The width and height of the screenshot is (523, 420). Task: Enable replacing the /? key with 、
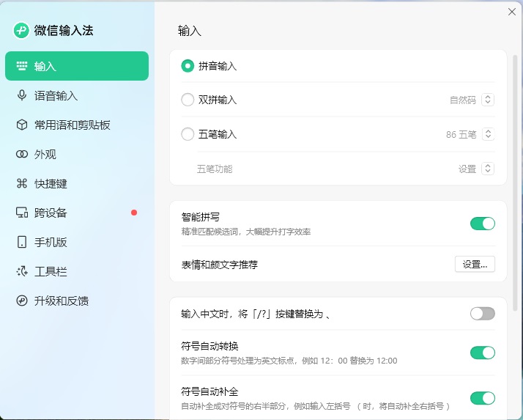point(482,314)
